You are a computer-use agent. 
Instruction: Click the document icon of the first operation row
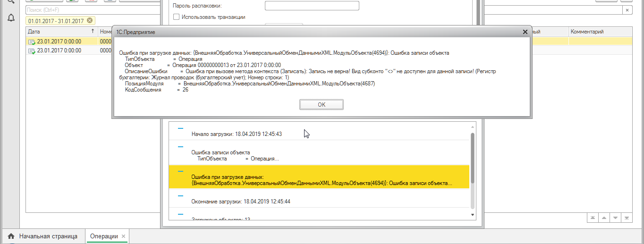32,42
